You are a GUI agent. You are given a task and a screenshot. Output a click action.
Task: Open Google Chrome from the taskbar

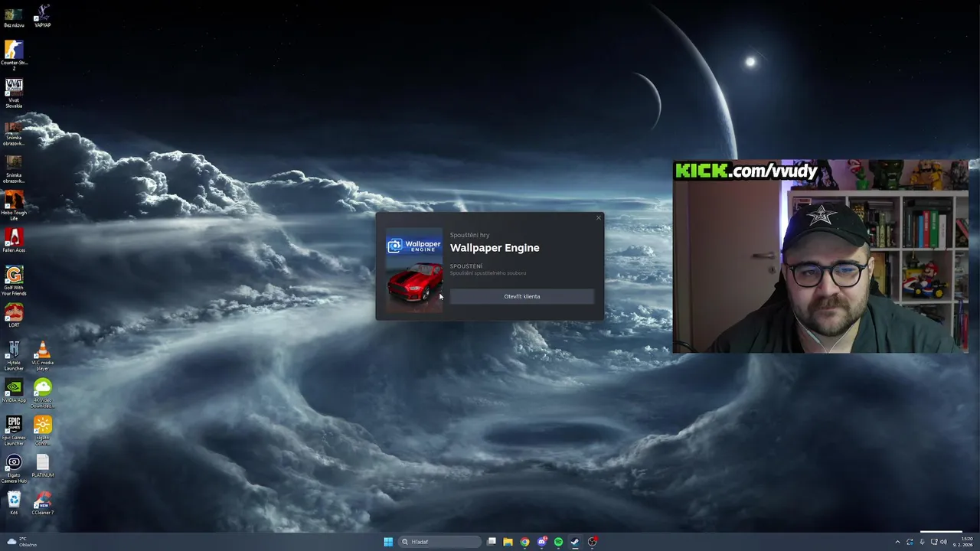click(524, 542)
